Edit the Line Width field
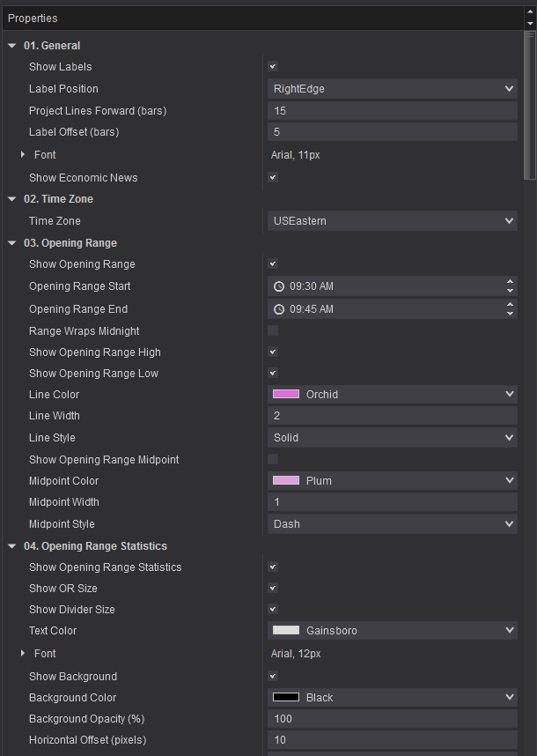Screen dimensions: 537x756 point(393,416)
